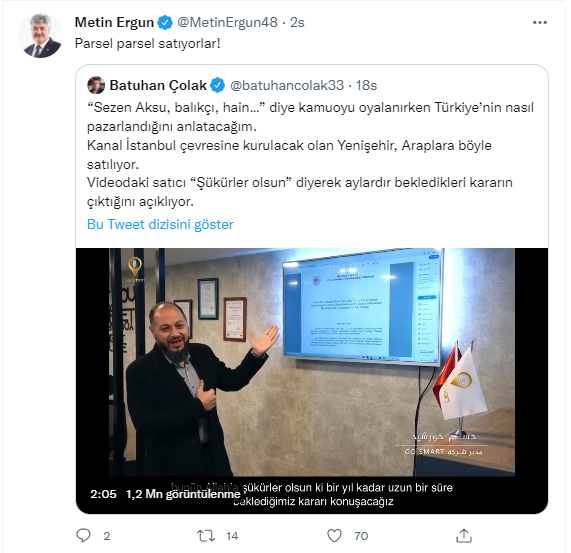The height and width of the screenshot is (553, 571).
Task: Click the share upload icon
Action: [x=464, y=536]
